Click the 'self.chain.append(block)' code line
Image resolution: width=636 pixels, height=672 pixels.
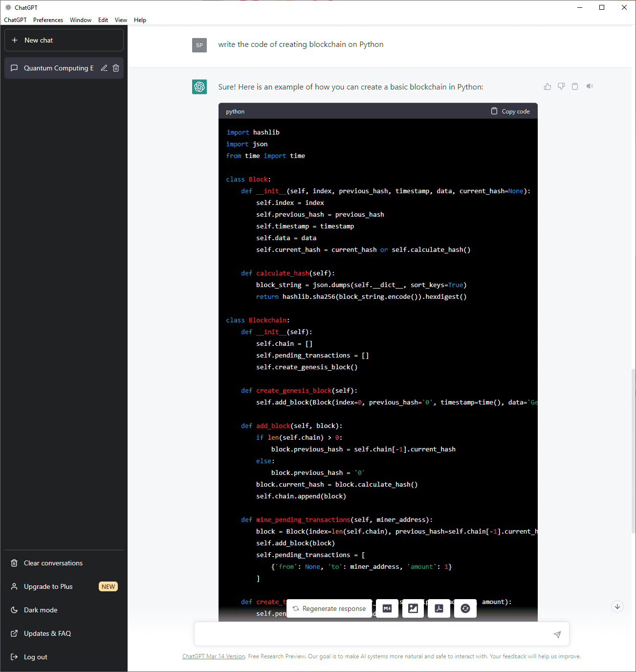[301, 496]
